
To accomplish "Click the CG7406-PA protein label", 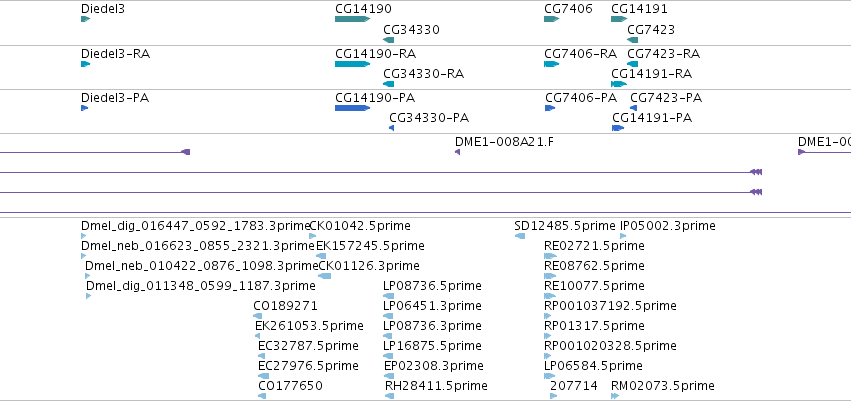I will (x=581, y=98).
